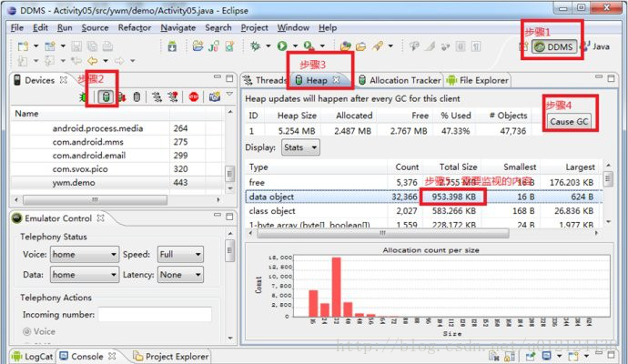Open the Display Stats dropdown
Viewport: 628px width, 364px height.
(300, 147)
